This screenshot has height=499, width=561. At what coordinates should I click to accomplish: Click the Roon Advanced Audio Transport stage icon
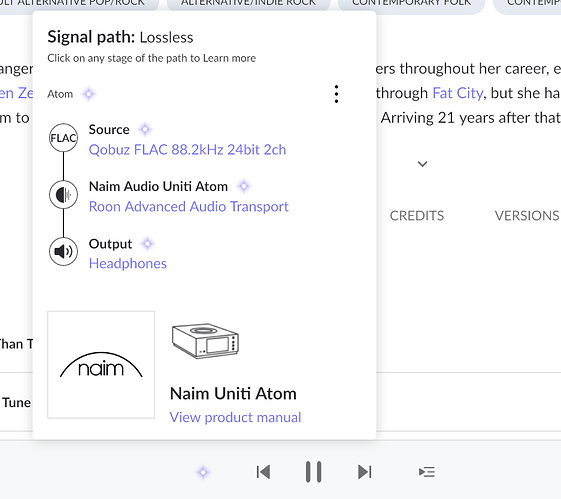click(63, 195)
